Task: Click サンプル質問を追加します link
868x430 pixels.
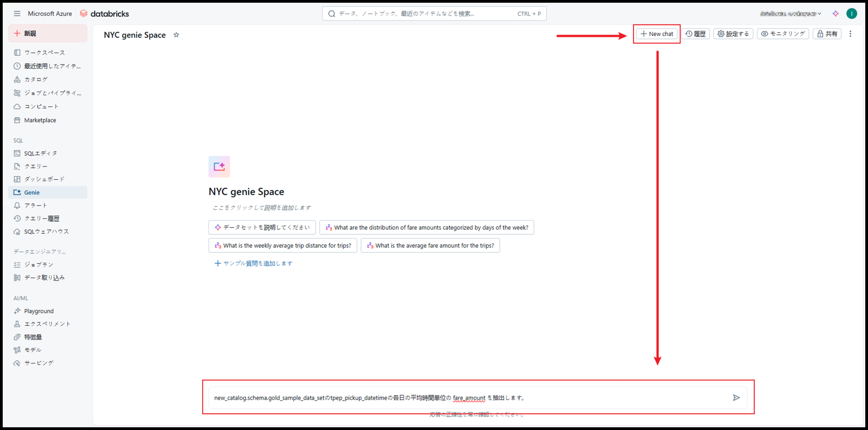Action: tap(254, 263)
